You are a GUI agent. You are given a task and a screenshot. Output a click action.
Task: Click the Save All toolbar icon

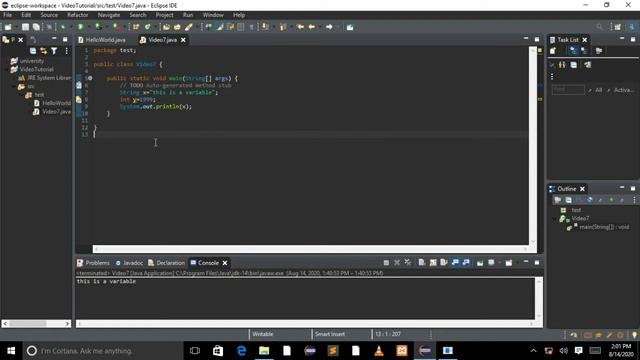click(x=36, y=27)
